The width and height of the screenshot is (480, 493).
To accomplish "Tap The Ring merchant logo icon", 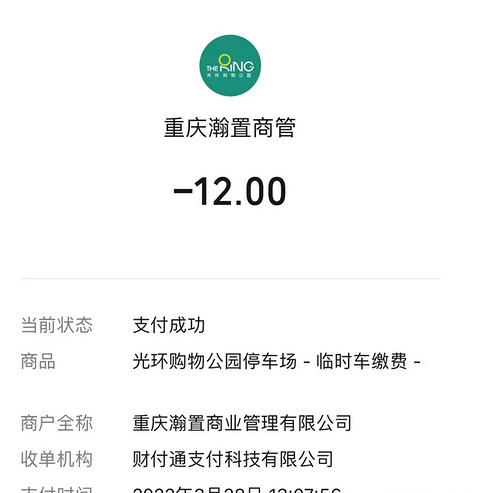I will click(230, 65).
